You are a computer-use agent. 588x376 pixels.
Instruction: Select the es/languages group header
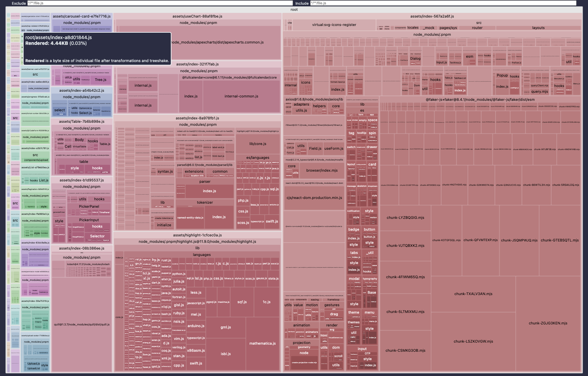[258, 157]
